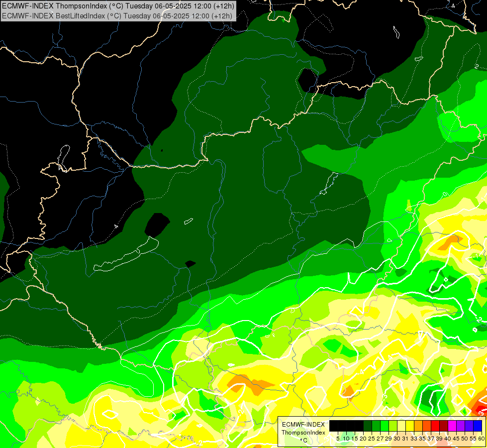Click the legend label 'ThompsonIndex'
Image resolution: width=487 pixels, height=448 pixels.
pyautogui.click(x=303, y=433)
